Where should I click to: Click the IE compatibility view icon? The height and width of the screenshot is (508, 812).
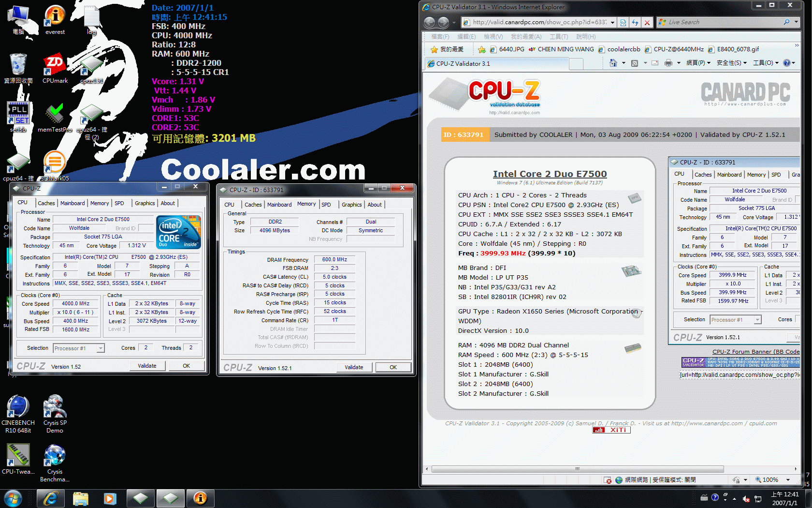click(x=623, y=22)
